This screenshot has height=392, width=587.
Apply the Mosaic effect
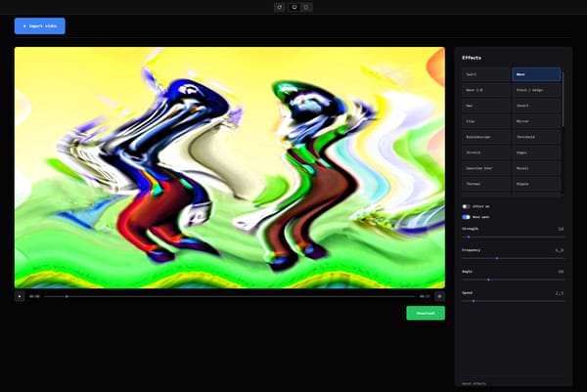tap(536, 168)
